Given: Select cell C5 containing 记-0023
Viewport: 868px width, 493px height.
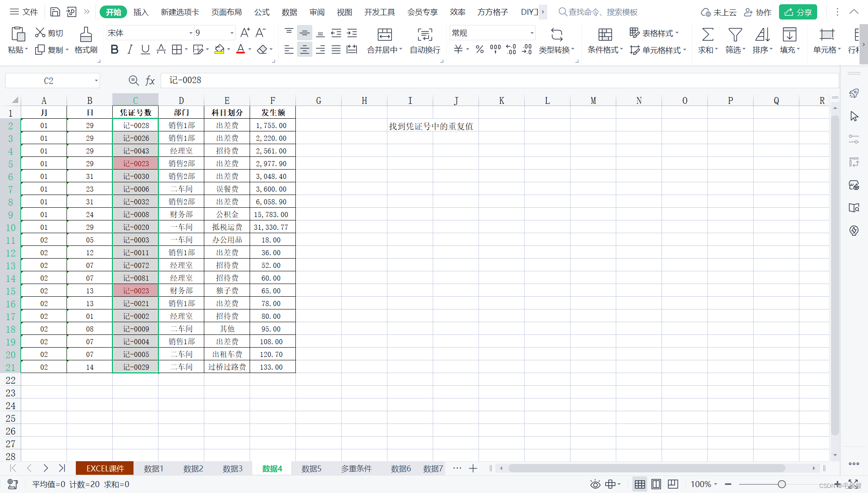Looking at the screenshot, I should (136, 164).
